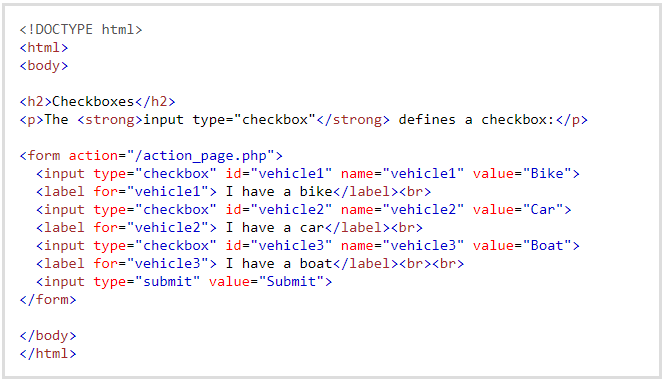Viewport: 665px width, 384px height.
Task: Click the name="vehicle3" attribute
Action: point(402,246)
